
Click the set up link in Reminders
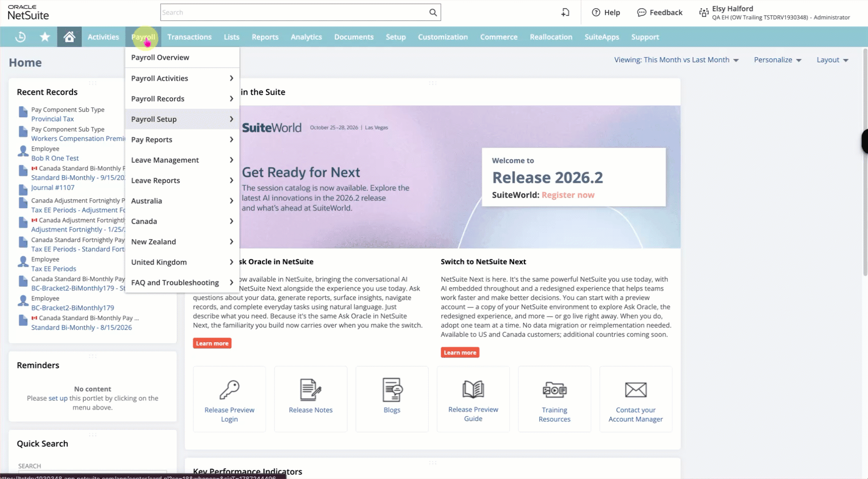(x=58, y=398)
